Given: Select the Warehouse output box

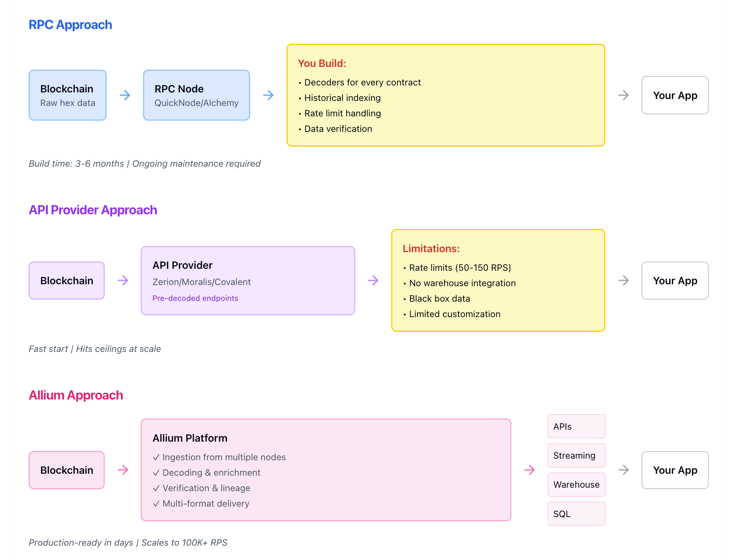Looking at the screenshot, I should pos(576,485).
